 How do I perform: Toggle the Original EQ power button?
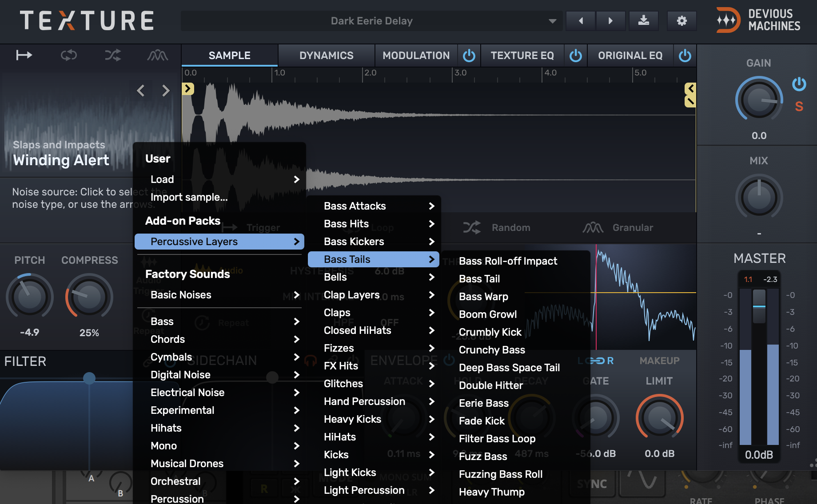coord(685,56)
